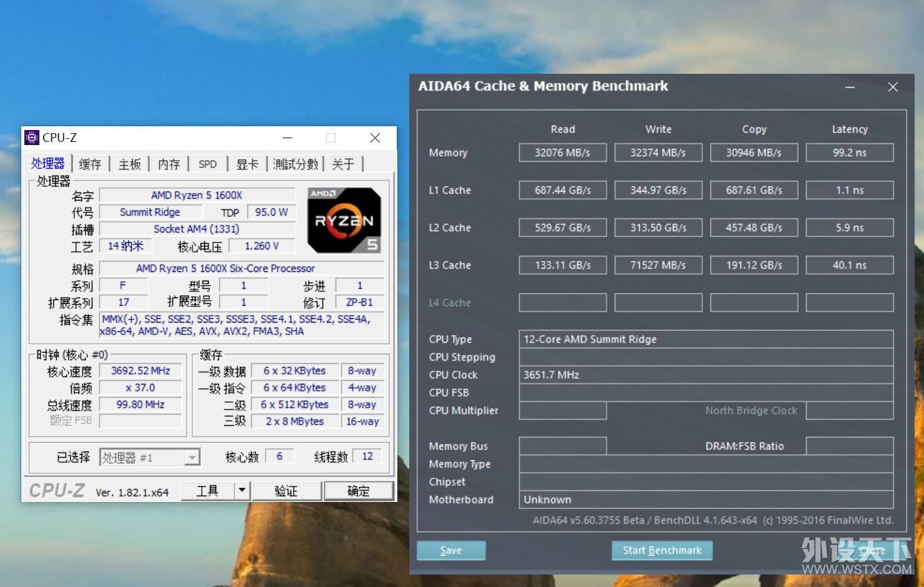Click L2 Cache latency 5.9 ns
The height and width of the screenshot is (587, 924).
point(850,228)
